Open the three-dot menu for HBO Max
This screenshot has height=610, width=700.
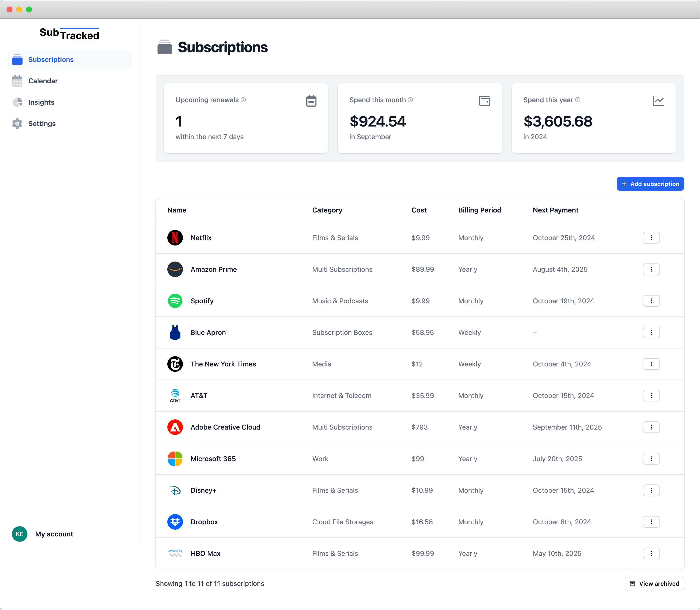tap(651, 553)
